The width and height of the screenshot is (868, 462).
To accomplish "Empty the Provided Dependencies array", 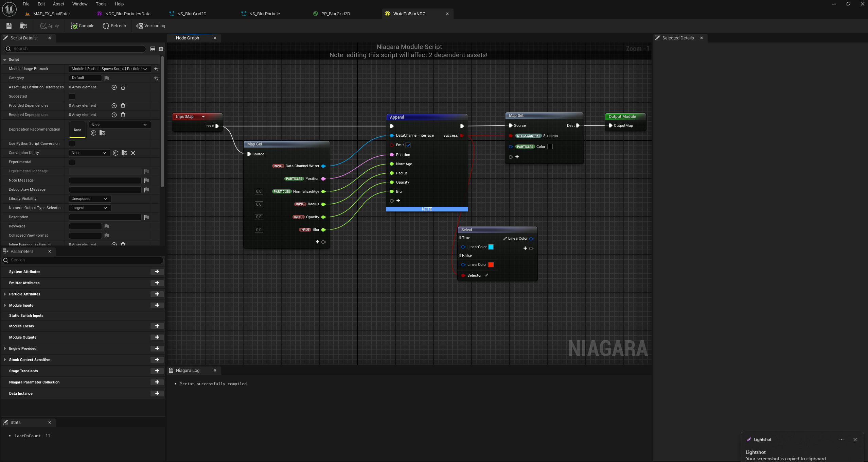I will pyautogui.click(x=123, y=106).
